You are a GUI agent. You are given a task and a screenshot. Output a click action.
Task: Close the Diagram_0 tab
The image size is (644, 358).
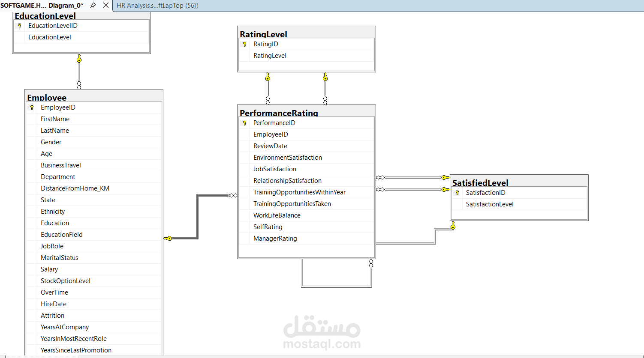(105, 6)
